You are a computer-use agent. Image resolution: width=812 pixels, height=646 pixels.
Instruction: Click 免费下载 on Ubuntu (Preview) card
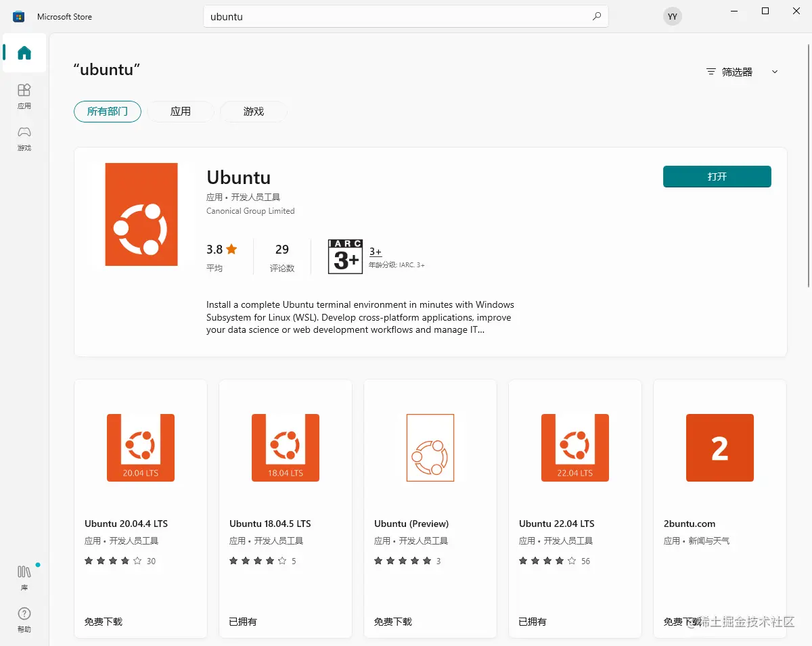393,622
